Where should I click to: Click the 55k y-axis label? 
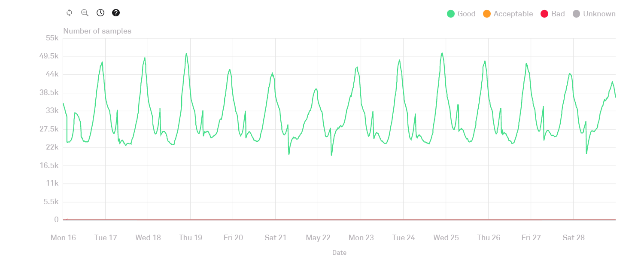coord(52,38)
